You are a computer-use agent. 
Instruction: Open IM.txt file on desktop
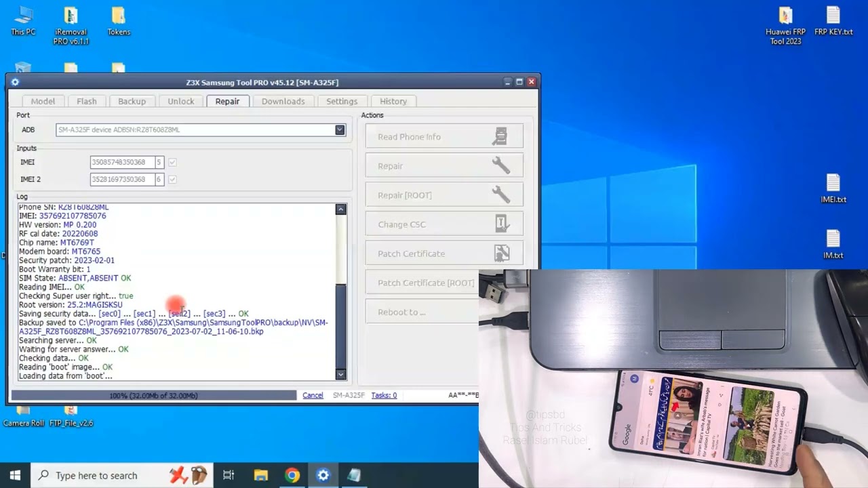pyautogui.click(x=833, y=244)
